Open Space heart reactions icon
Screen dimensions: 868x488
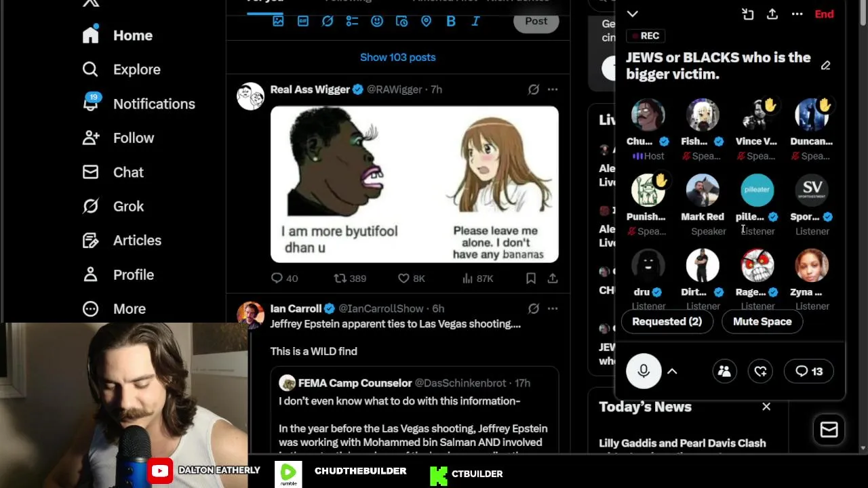(761, 371)
